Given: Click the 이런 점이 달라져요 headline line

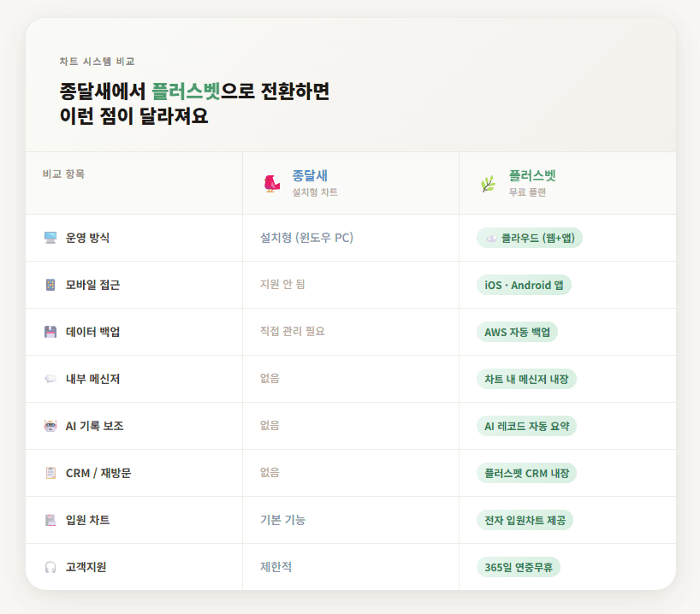Looking at the screenshot, I should 134,116.
